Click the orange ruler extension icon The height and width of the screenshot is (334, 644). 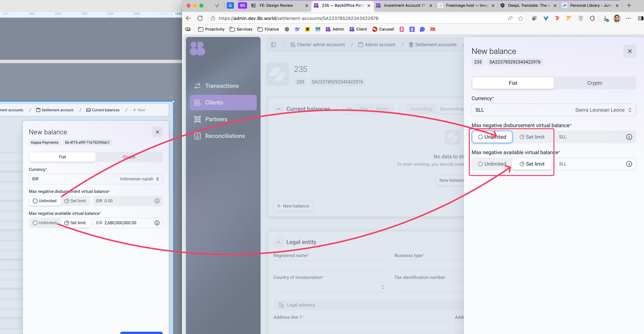point(569,18)
